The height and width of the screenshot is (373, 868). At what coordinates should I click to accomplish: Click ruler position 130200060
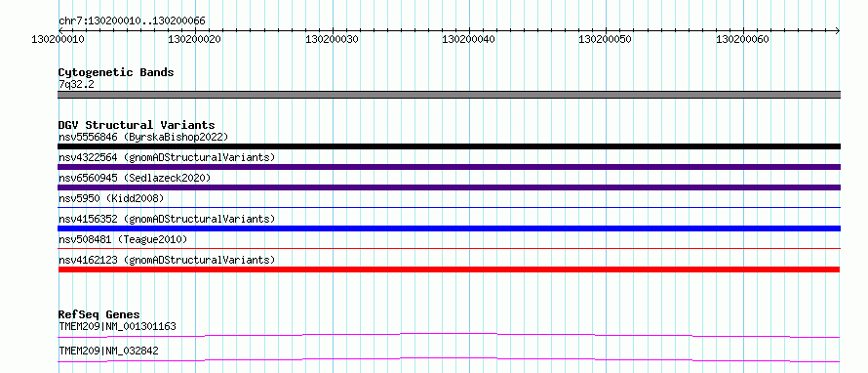pyautogui.click(x=743, y=39)
